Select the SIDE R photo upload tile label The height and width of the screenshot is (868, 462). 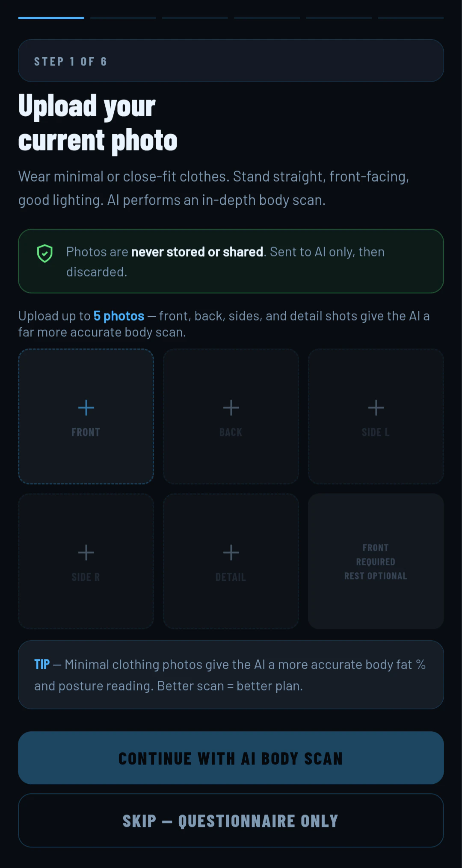pyautogui.click(x=86, y=577)
